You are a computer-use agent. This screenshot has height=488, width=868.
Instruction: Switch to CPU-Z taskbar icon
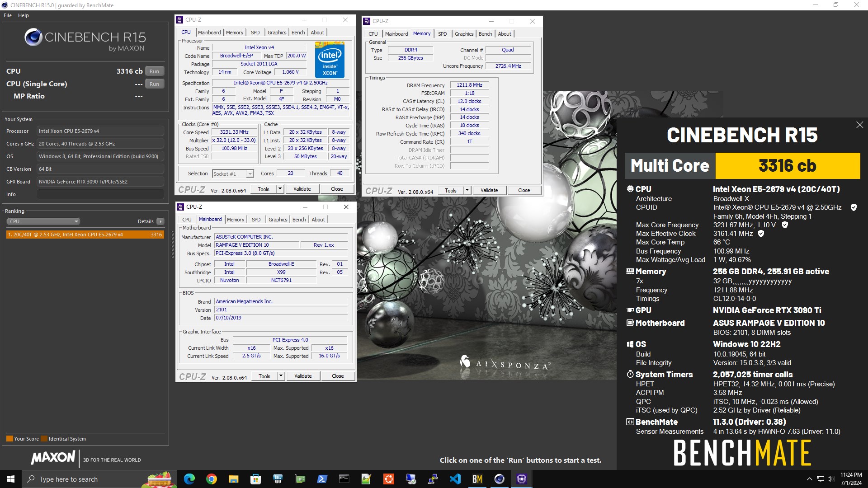point(522,479)
